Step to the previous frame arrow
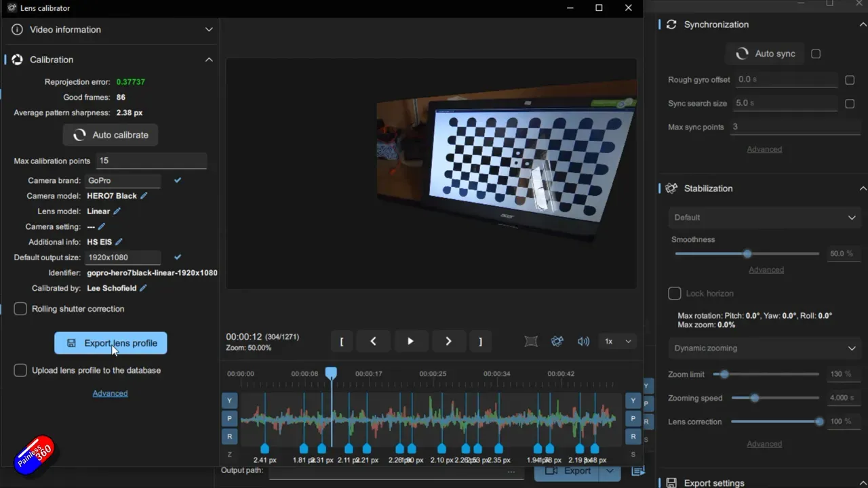This screenshot has width=868, height=488. point(373,342)
